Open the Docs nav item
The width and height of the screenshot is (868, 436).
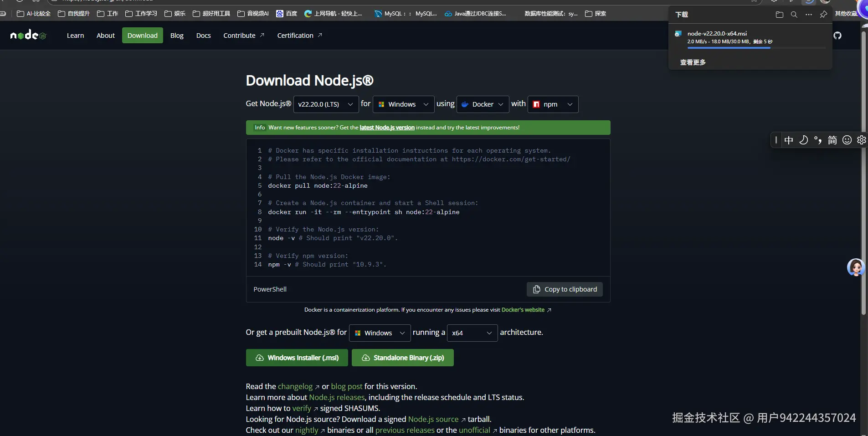pyautogui.click(x=204, y=36)
